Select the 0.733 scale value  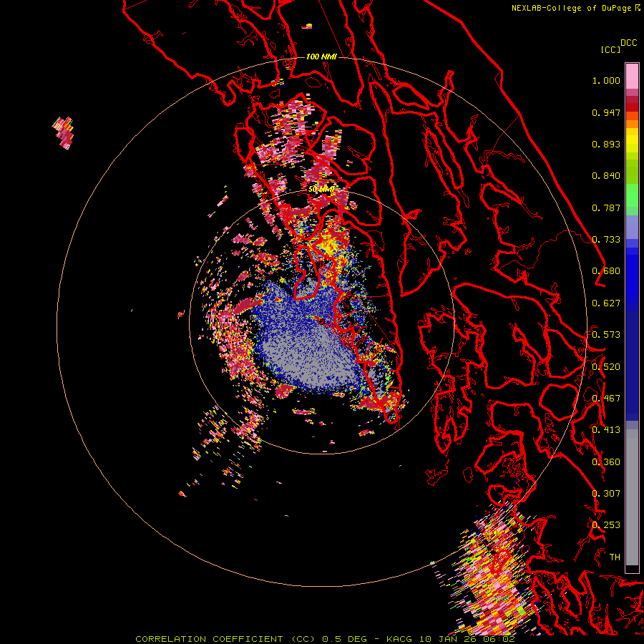606,240
